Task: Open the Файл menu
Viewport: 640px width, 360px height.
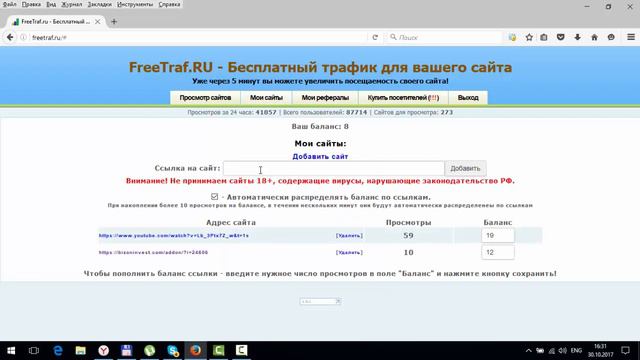Action: tap(9, 4)
